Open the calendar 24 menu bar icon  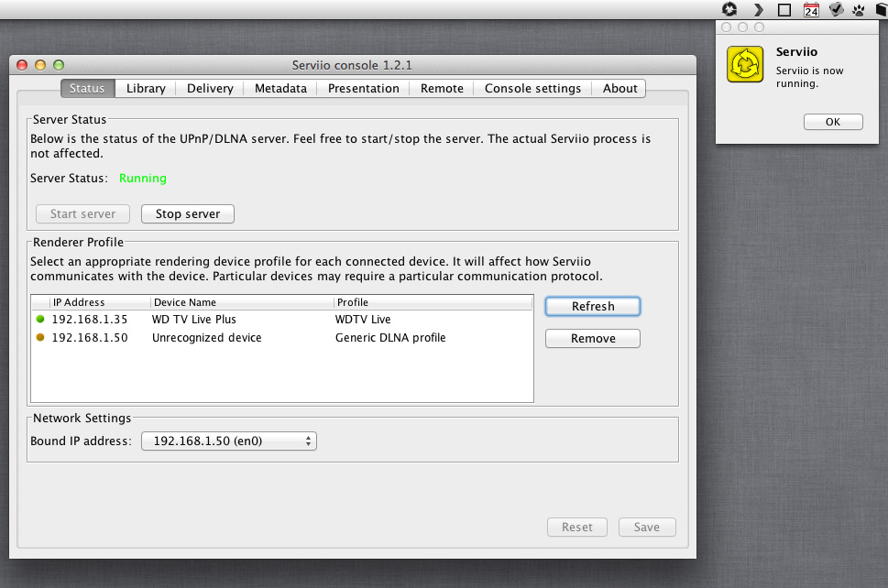tap(811, 10)
